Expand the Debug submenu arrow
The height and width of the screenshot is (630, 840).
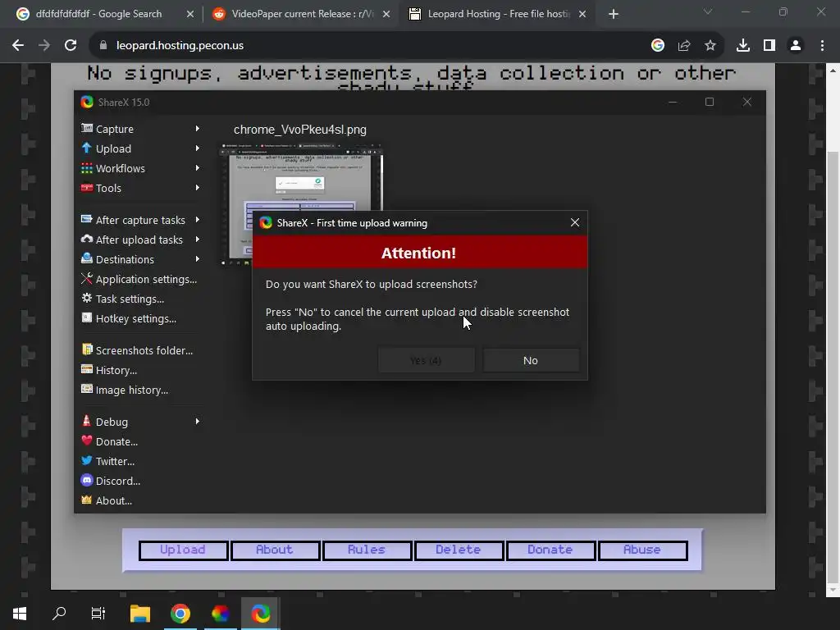click(x=198, y=422)
